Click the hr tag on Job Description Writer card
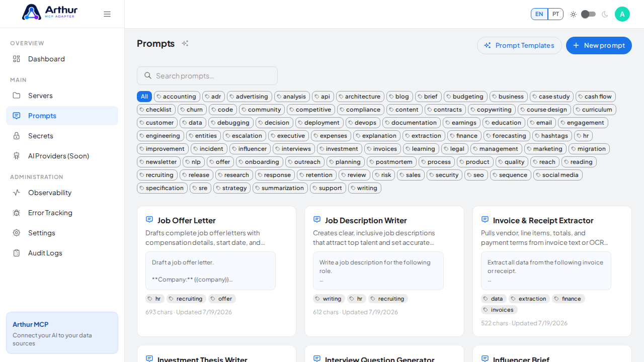Screen dimensions: 644x362 (356, 299)
